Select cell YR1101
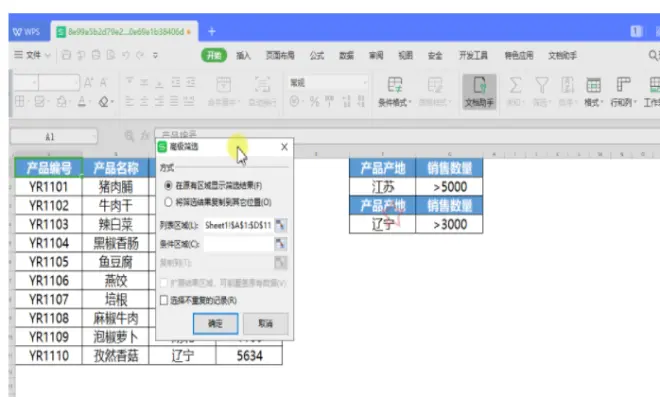 tap(48, 187)
